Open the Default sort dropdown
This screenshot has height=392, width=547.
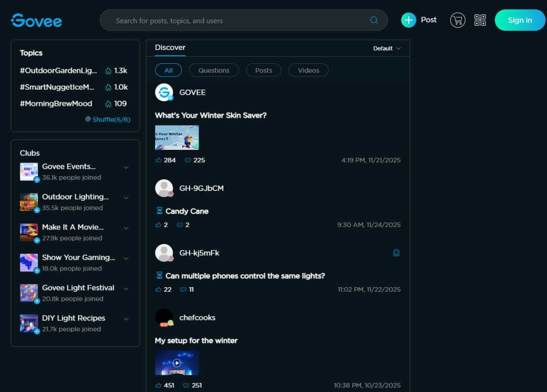pyautogui.click(x=387, y=49)
